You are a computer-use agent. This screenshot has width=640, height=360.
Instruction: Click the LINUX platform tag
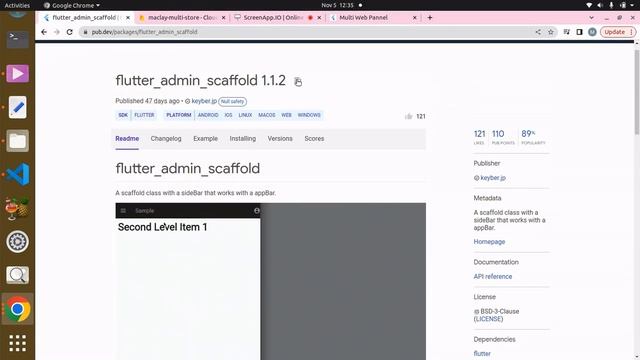point(245,115)
